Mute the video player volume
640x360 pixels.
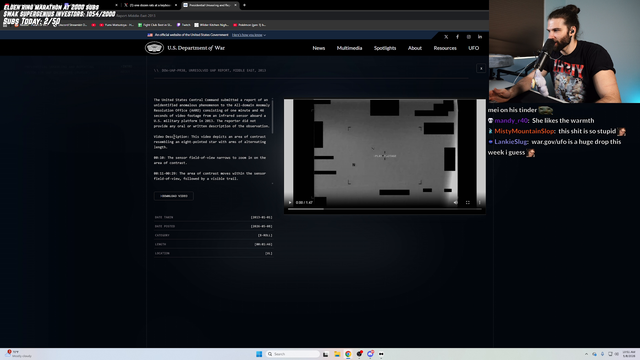[x=456, y=202]
